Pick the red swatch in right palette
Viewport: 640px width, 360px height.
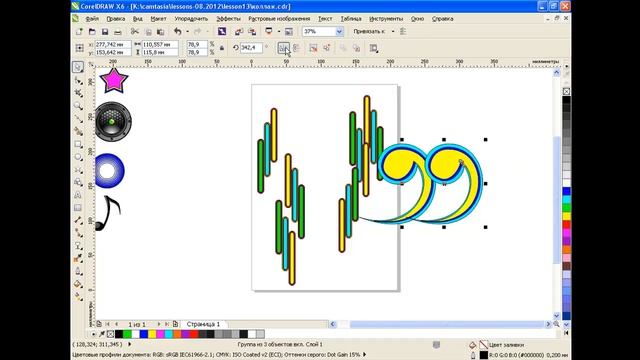pos(566,224)
